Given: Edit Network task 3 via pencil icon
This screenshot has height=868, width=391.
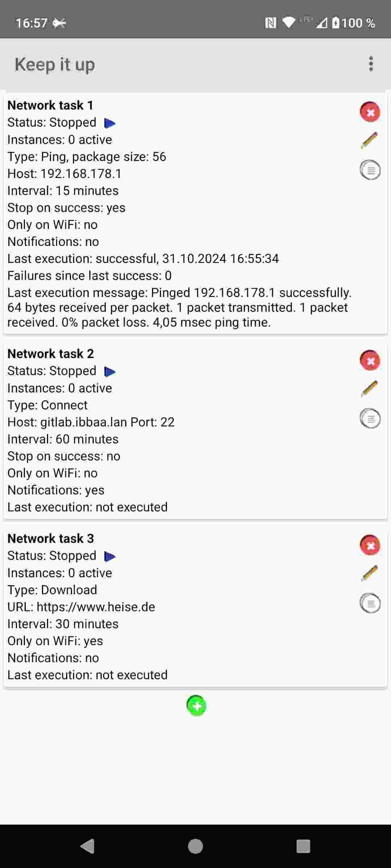Looking at the screenshot, I should tap(370, 574).
